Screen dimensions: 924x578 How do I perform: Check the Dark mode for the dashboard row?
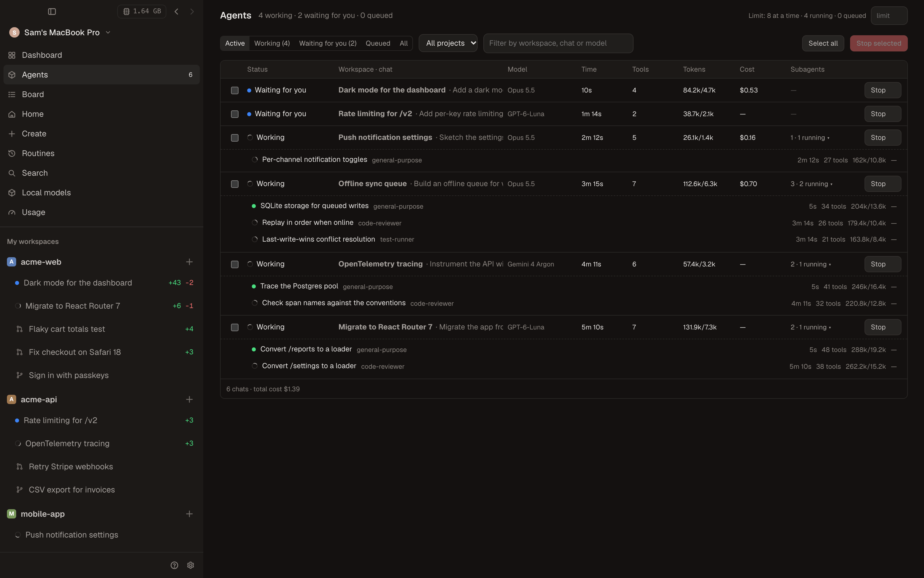[x=235, y=90]
